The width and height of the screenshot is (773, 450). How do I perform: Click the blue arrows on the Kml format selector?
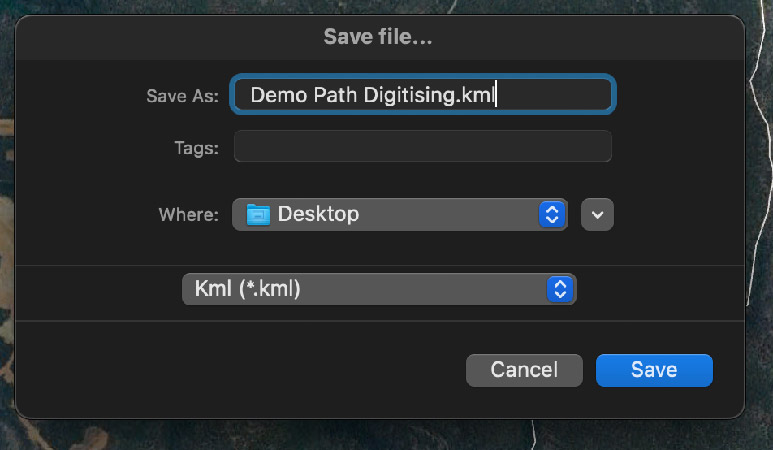click(x=560, y=289)
